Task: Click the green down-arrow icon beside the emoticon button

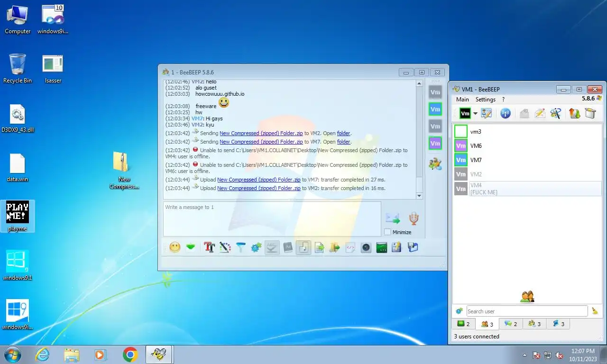Action: tap(191, 247)
